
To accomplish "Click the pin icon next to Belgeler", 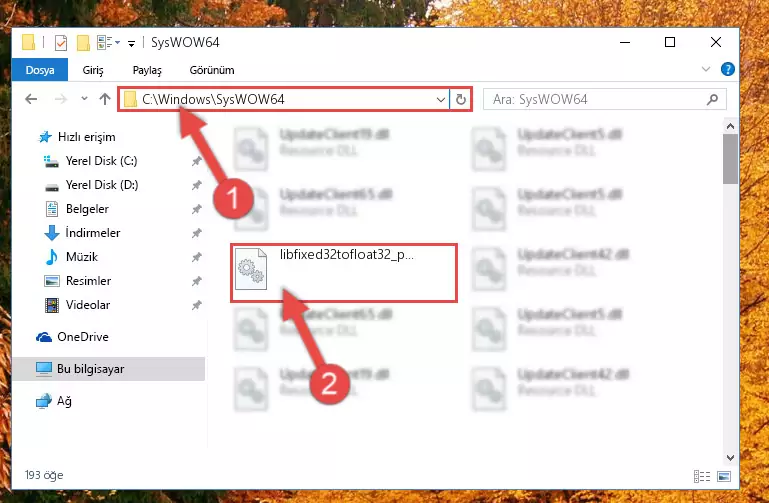I will 196,209.
